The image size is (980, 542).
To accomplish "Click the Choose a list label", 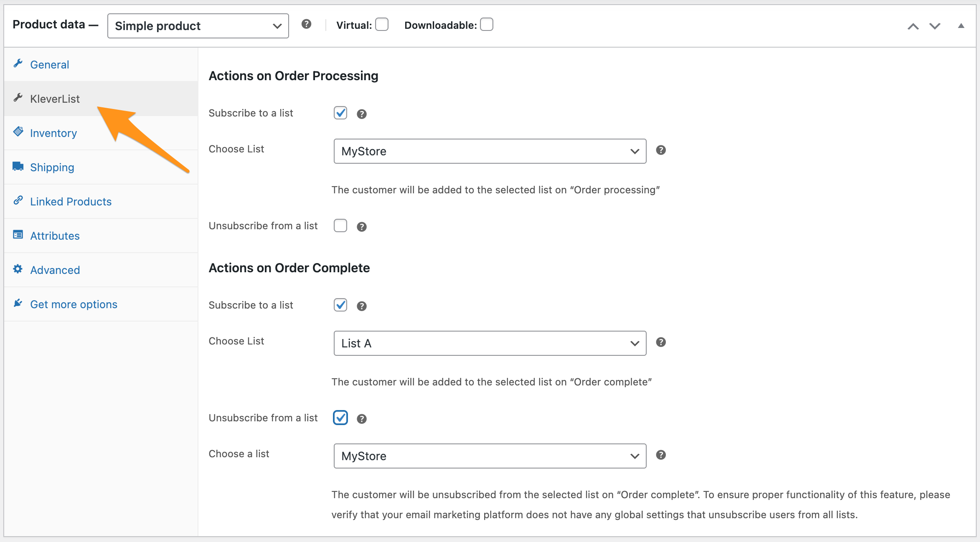I will (239, 453).
